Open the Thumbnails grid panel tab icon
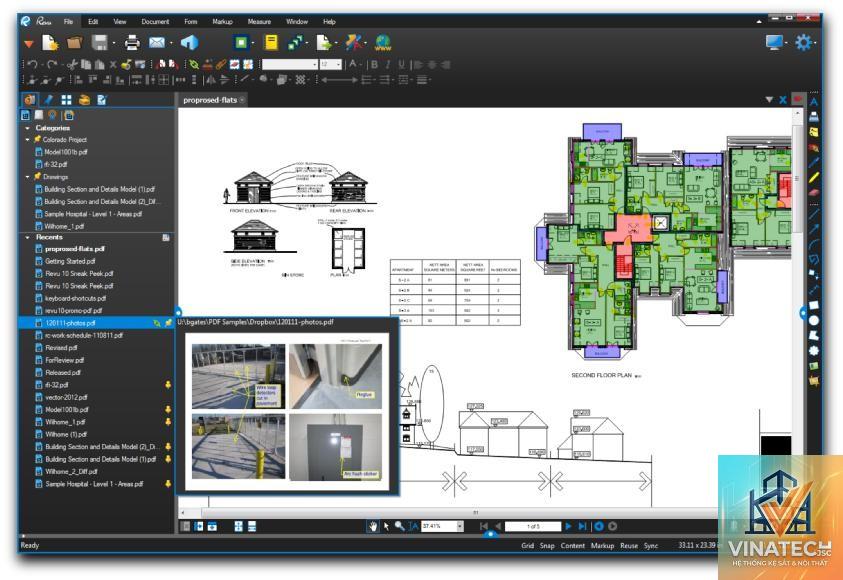 [66, 99]
